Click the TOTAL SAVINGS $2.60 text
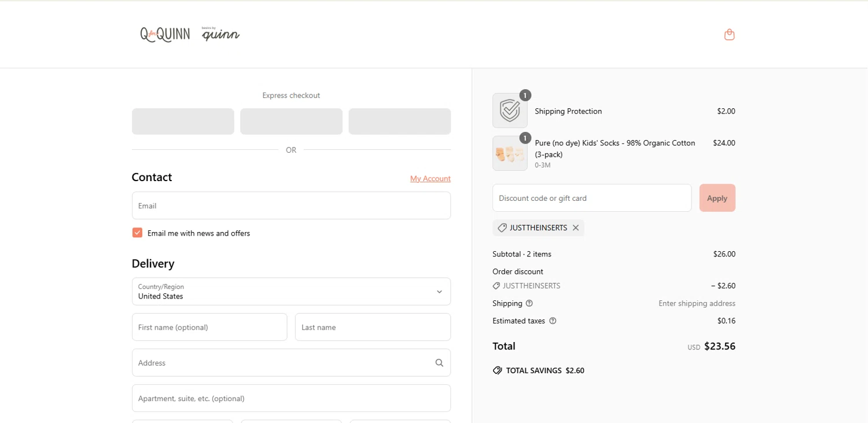The image size is (868, 423). pos(545,370)
